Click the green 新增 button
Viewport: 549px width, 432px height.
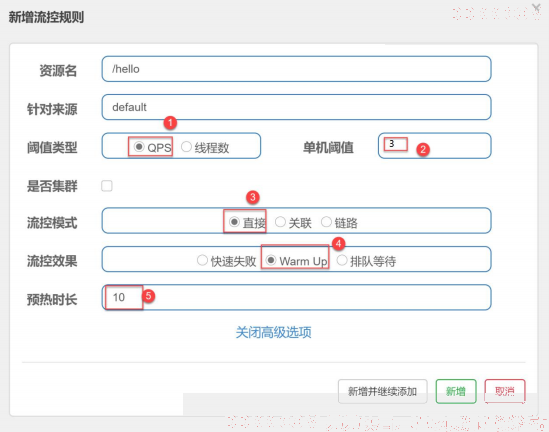[456, 391]
